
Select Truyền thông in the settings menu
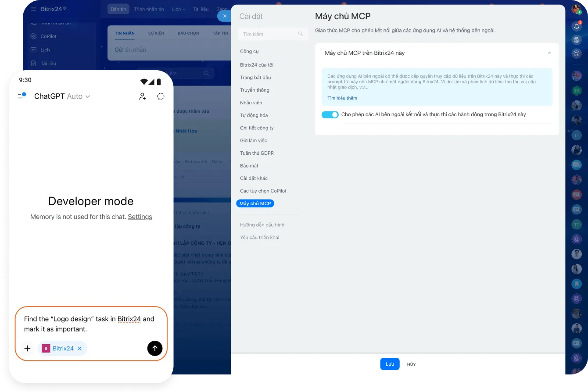point(255,90)
